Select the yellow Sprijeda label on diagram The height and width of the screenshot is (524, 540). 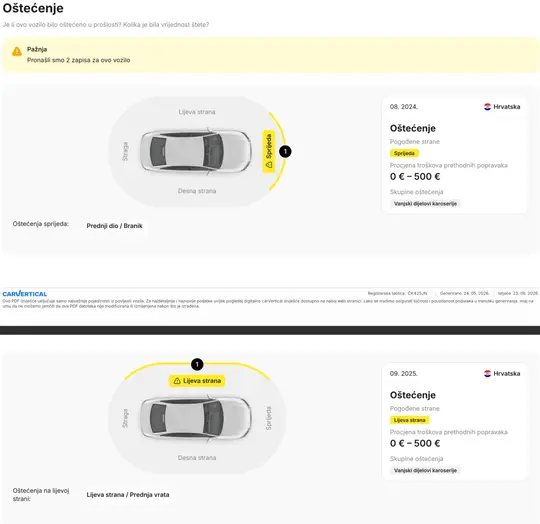pyautogui.click(x=269, y=151)
